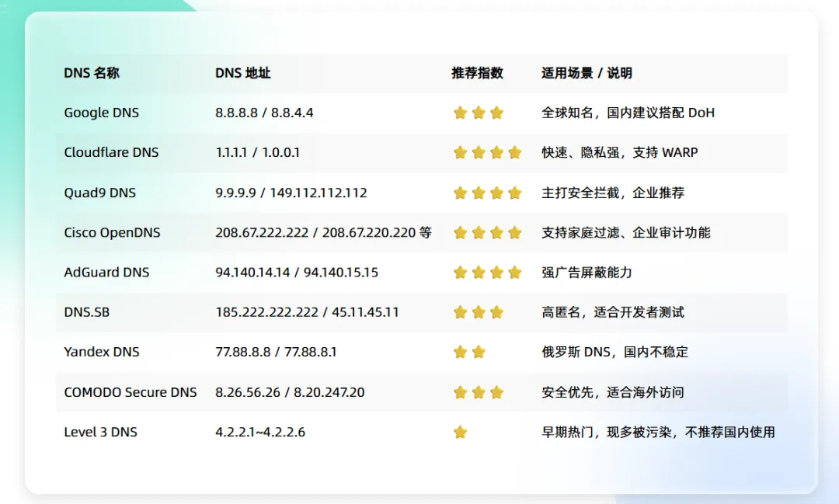Viewport: 839px width, 504px height.
Task: Click the '适用场景 / 说明' column header
Action: [587, 73]
